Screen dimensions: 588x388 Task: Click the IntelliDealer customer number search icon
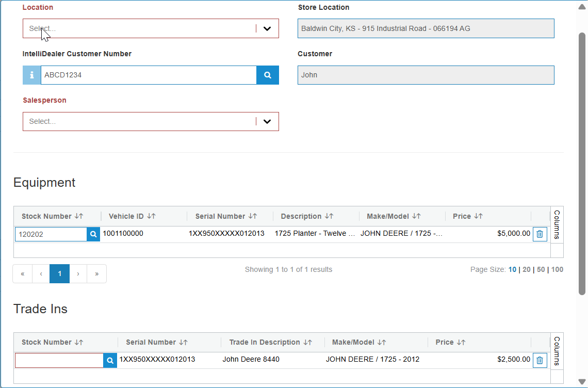pos(268,75)
